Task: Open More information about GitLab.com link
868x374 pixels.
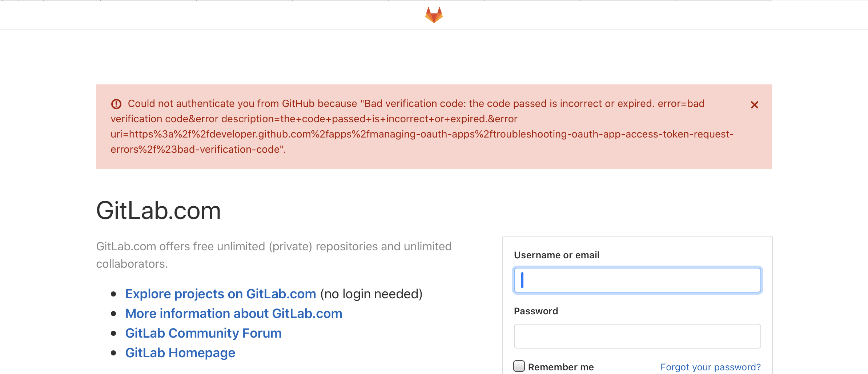Action: [x=234, y=313]
